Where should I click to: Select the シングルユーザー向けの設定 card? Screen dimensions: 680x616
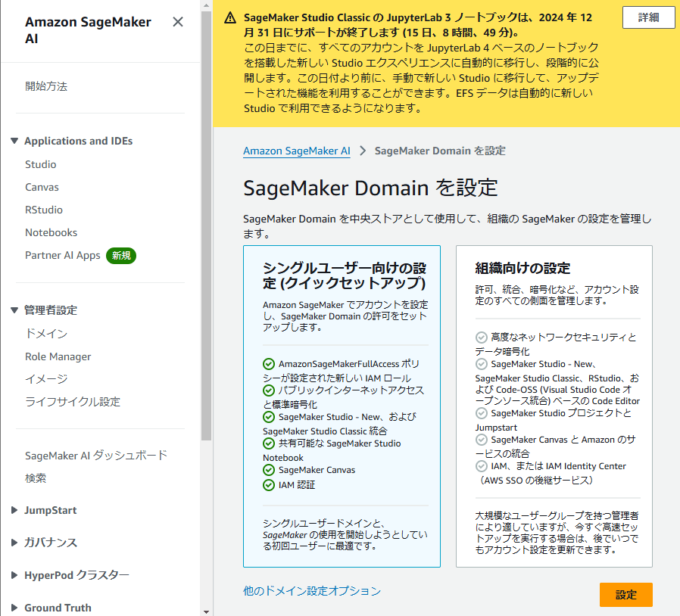[x=342, y=406]
